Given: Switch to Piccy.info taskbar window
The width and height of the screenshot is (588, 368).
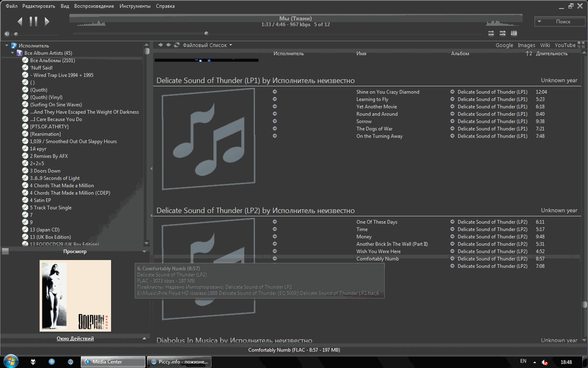Looking at the screenshot, I should coord(179,362).
